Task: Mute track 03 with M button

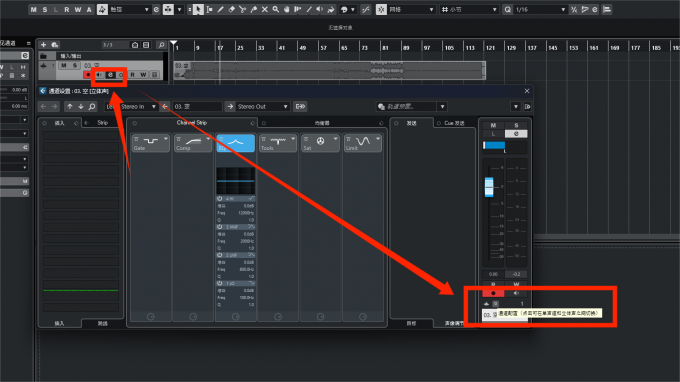Action: [x=64, y=65]
